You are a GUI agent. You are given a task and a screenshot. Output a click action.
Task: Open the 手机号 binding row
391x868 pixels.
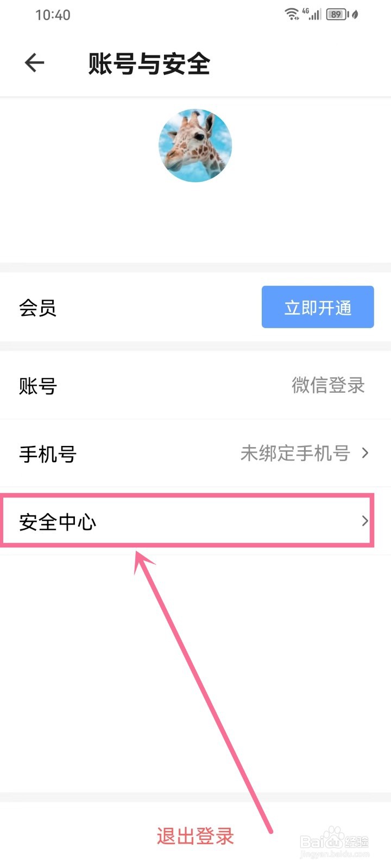[195, 453]
